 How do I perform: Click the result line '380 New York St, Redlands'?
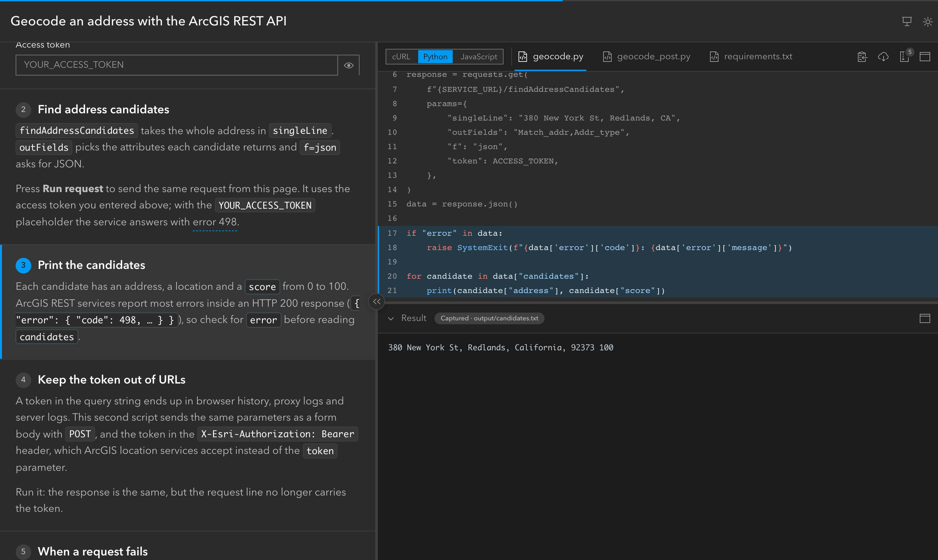click(x=501, y=347)
